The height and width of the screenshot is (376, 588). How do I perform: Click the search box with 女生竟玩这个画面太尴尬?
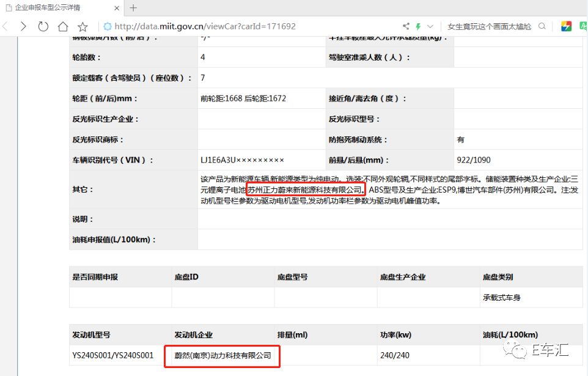click(x=489, y=26)
